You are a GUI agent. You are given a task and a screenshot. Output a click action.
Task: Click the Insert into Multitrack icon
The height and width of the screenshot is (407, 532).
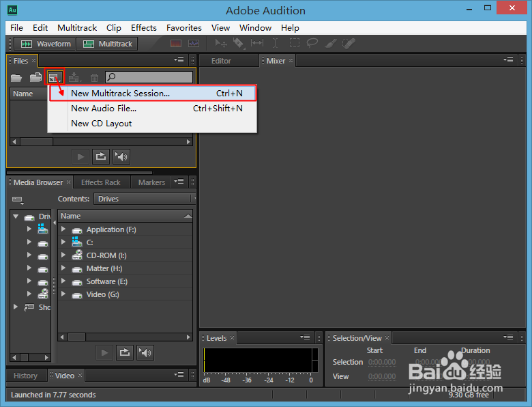tap(75, 77)
